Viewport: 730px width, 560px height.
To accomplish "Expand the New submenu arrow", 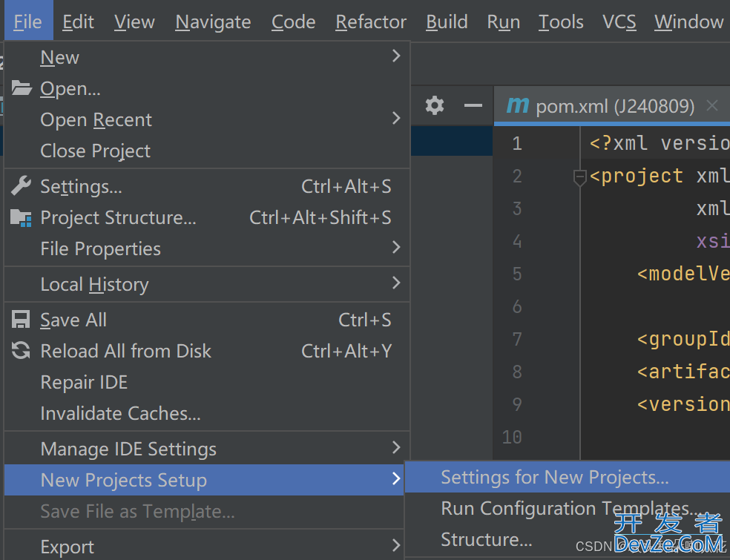I will coord(396,56).
